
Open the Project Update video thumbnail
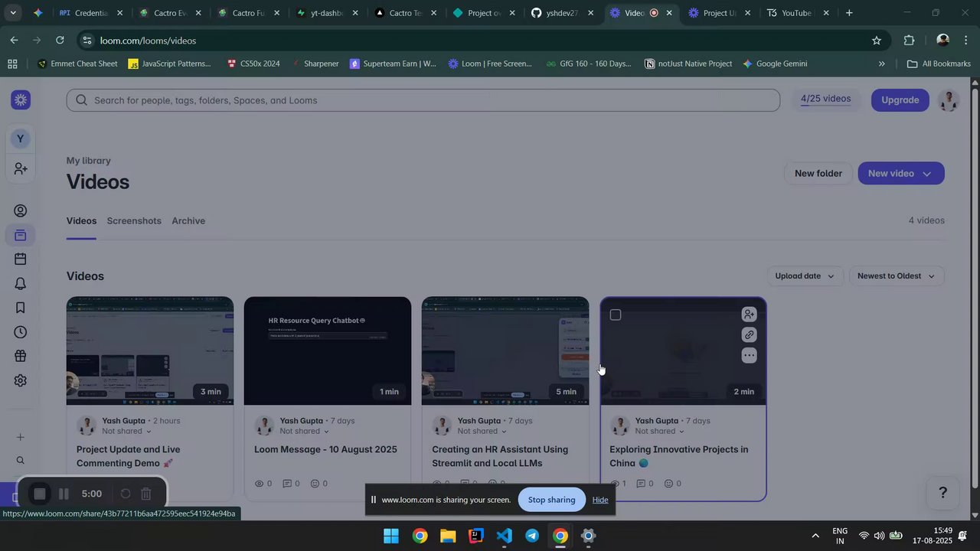[150, 351]
